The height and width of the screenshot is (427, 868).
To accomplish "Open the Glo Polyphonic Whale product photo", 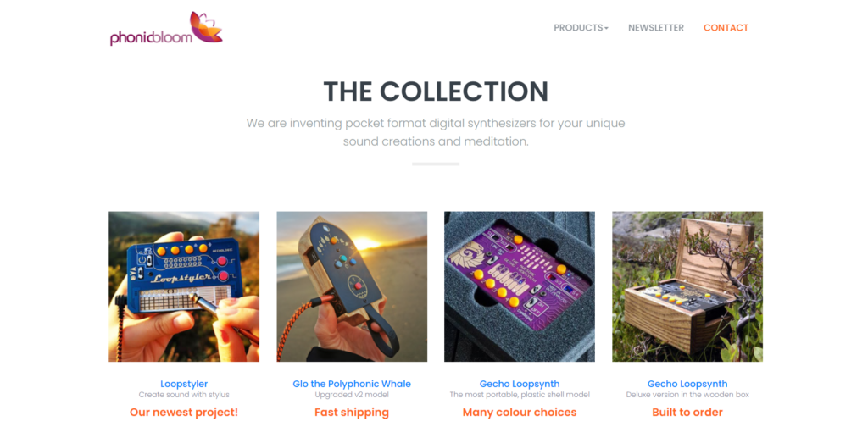I will (352, 286).
